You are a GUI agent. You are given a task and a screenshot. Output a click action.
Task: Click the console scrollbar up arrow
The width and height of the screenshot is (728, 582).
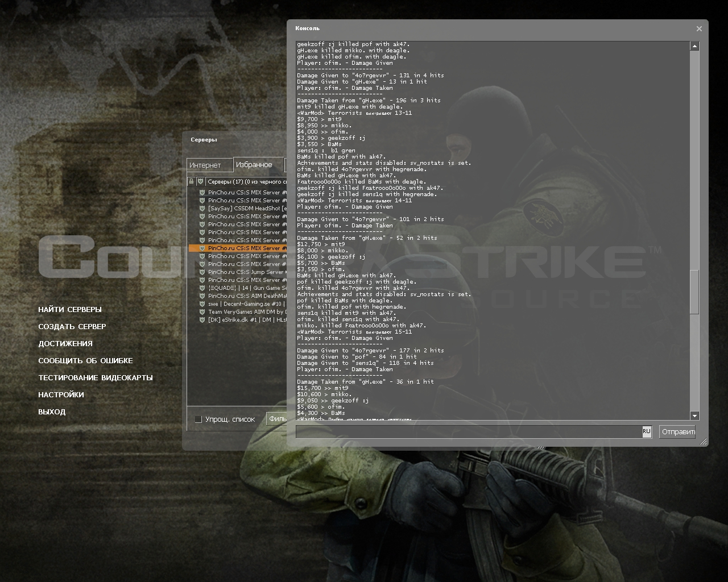click(x=694, y=46)
